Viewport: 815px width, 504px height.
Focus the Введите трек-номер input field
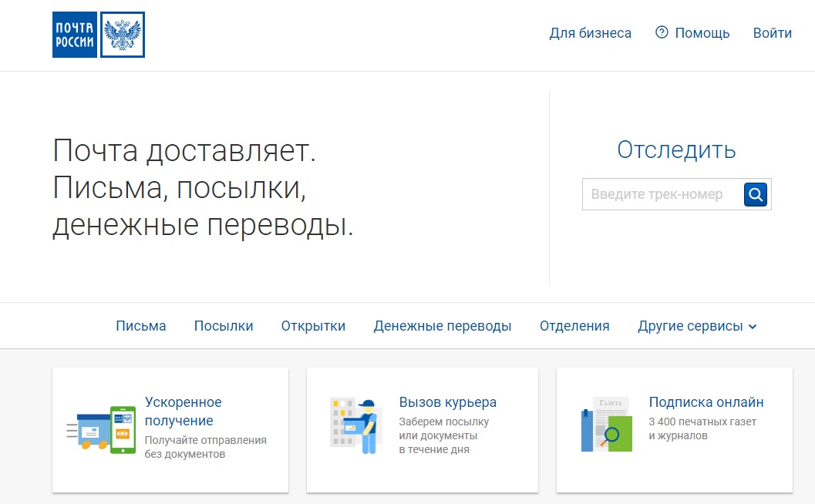pyautogui.click(x=662, y=194)
